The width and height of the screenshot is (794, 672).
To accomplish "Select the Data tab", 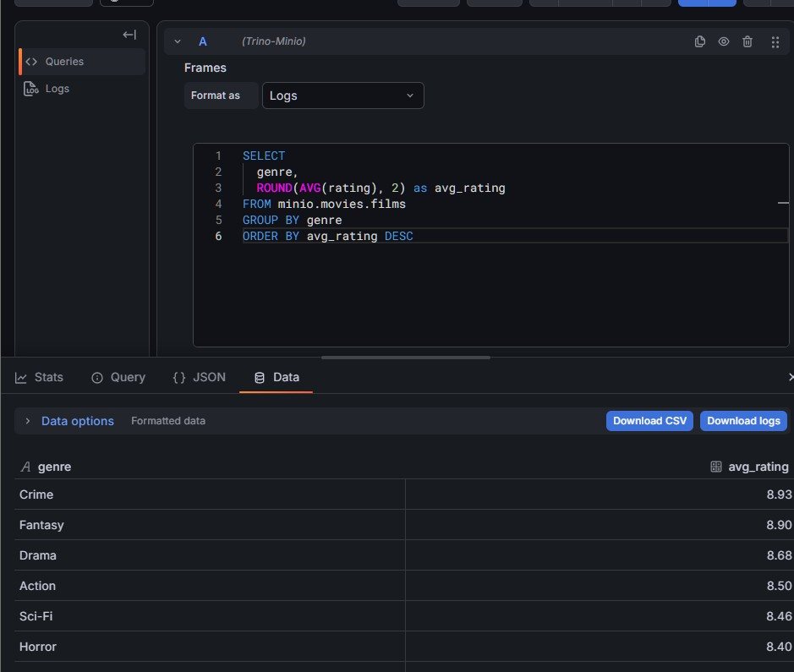I will (x=277, y=378).
